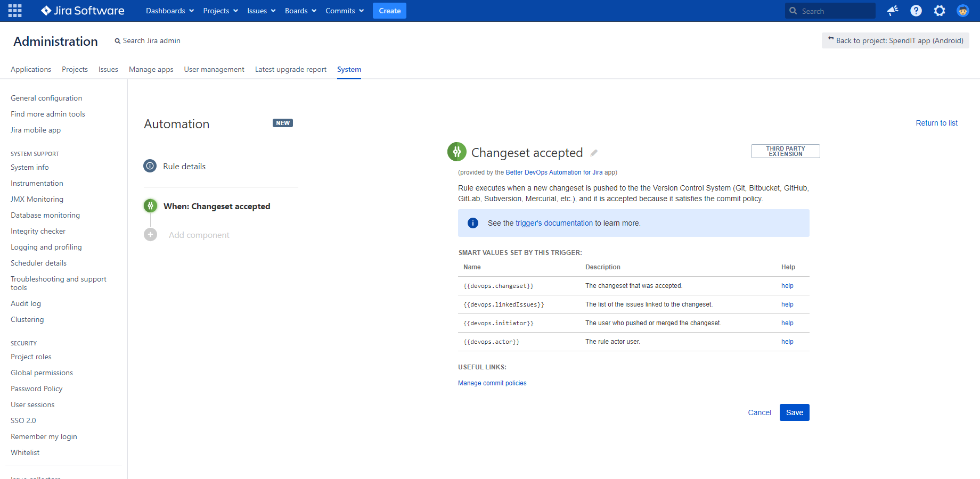Switch to the Manage apps tab

pyautogui.click(x=151, y=69)
